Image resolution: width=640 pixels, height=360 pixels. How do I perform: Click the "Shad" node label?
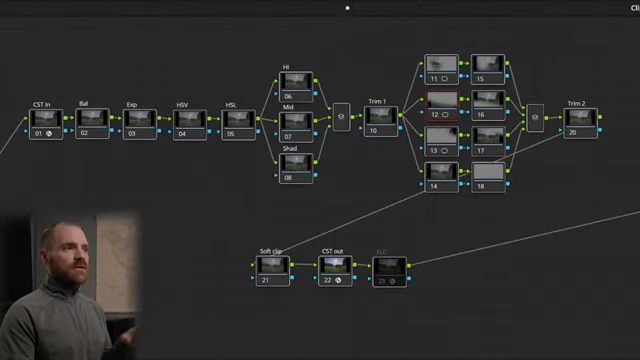(290, 149)
